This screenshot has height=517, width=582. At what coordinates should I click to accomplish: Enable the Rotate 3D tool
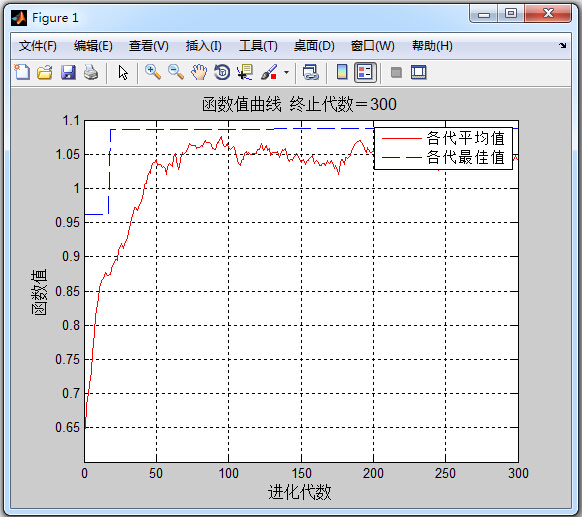(x=222, y=72)
